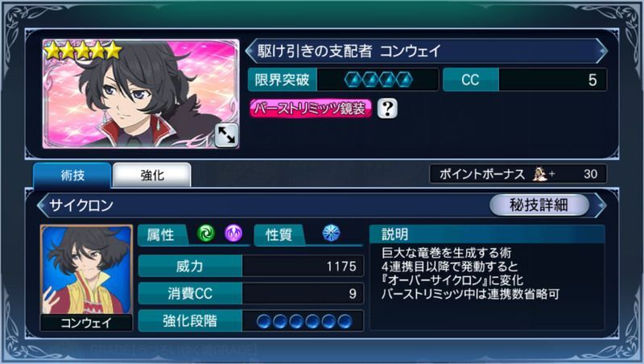The height and width of the screenshot is (364, 644).
Task: Switch to the 強化 tab
Action: coord(152,176)
